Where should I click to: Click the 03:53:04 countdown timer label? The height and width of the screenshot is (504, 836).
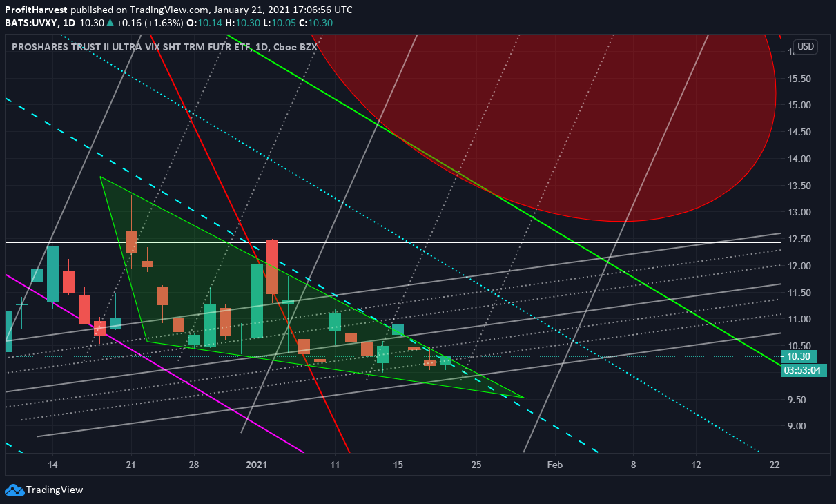click(804, 370)
